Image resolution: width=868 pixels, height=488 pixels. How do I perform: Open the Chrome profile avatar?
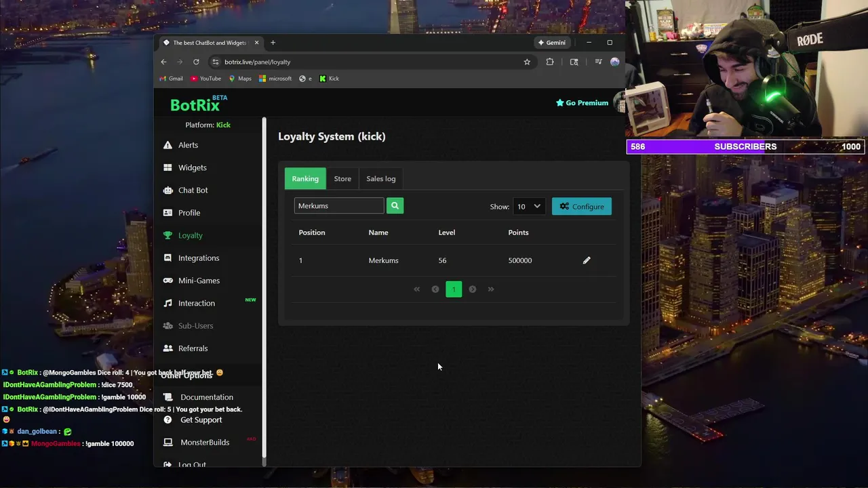pyautogui.click(x=615, y=62)
